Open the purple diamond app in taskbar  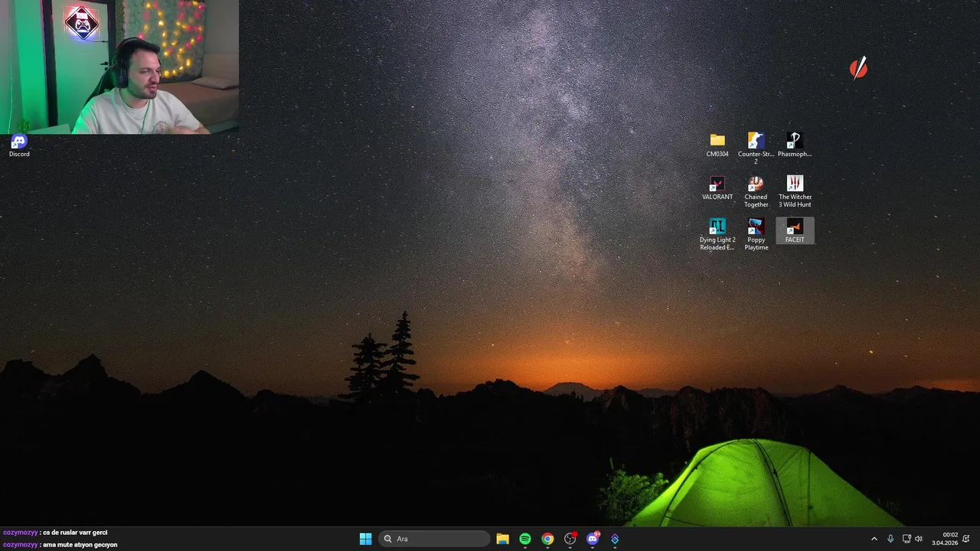click(x=615, y=539)
